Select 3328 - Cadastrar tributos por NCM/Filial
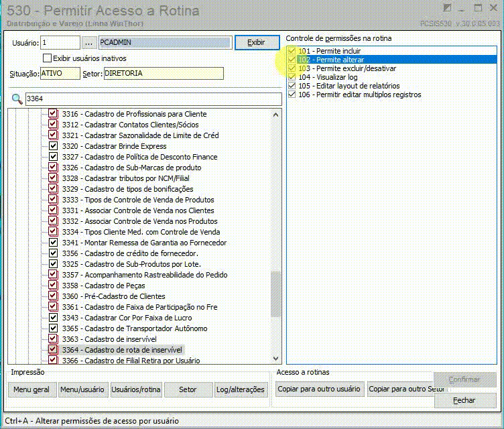504x429 pixels. [126, 178]
